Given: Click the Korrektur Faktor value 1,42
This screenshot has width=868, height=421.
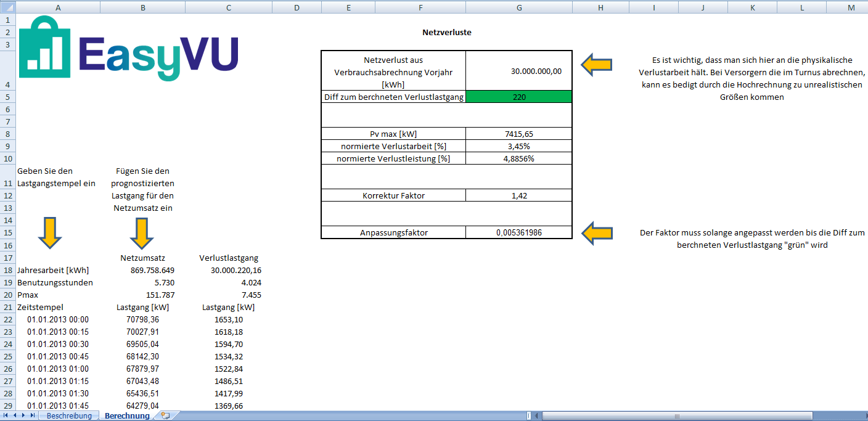Looking at the screenshot, I should 519,195.
